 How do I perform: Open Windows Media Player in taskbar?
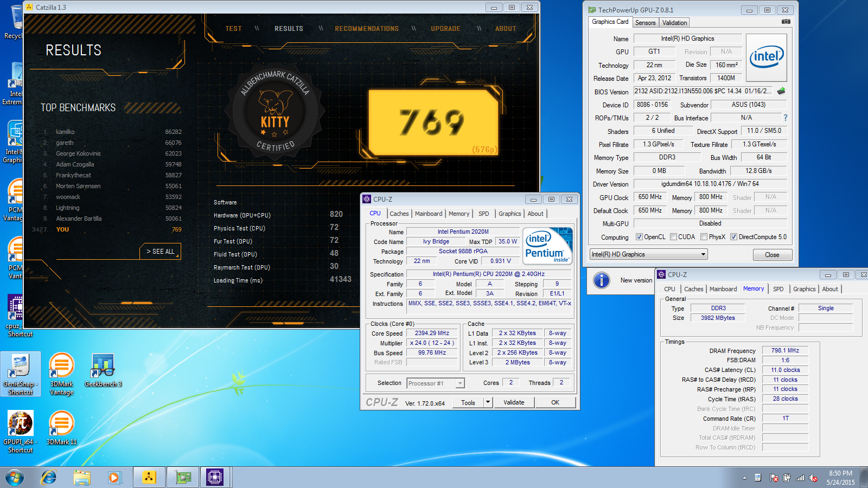tap(114, 478)
